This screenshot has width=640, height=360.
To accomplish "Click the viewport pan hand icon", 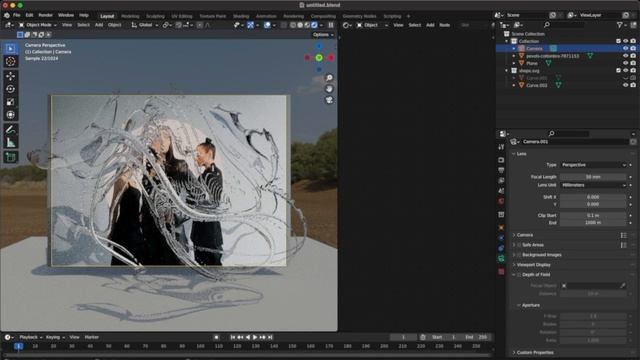I will tap(329, 89).
